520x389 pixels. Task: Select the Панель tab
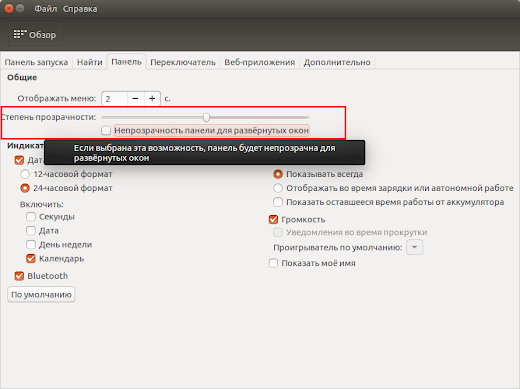[x=126, y=62]
